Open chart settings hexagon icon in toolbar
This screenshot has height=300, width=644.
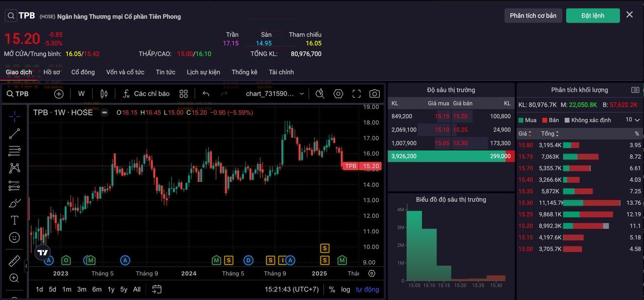coord(338,94)
